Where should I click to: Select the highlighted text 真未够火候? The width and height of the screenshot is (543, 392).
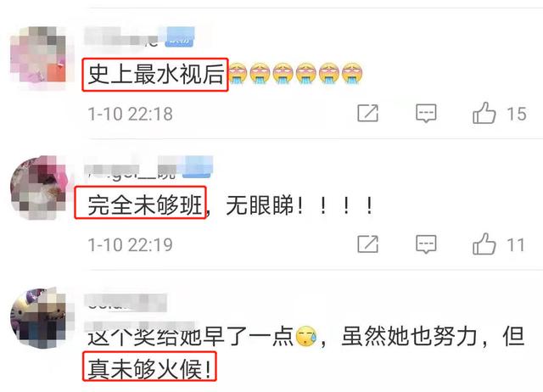tap(149, 367)
